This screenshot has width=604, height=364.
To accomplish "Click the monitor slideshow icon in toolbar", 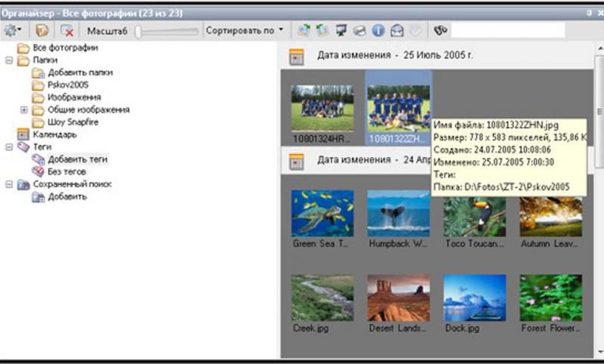I will 341,31.
